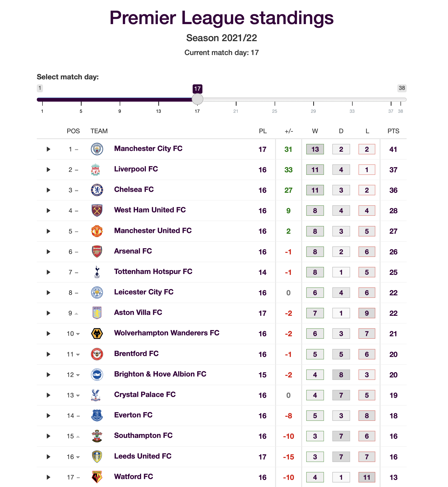The width and height of the screenshot is (448, 487).
Task: Expand the Manchester City FC row details
Action: coord(48,149)
